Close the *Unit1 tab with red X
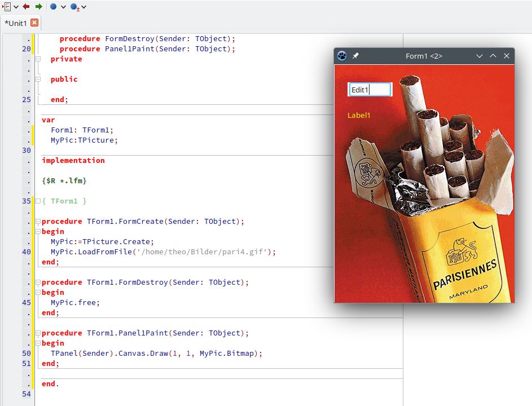 [34, 23]
